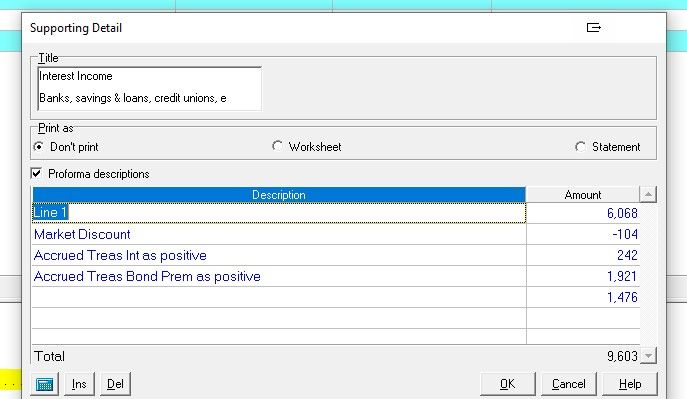Click the Ins button
This screenshot has height=399, width=687.
[79, 384]
